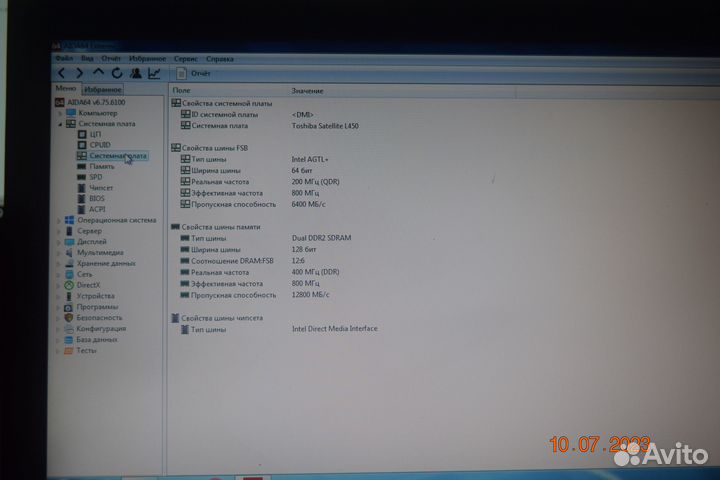Click the Устройства device icon

(69, 296)
